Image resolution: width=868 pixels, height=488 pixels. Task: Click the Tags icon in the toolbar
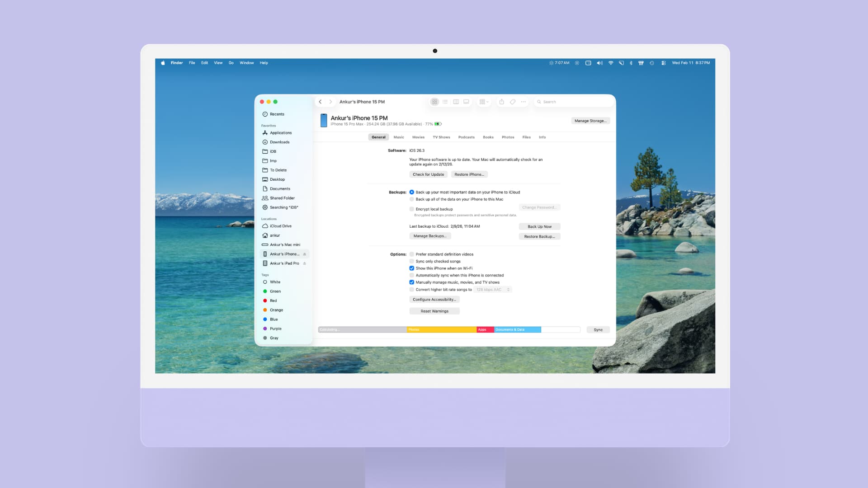[x=512, y=102]
